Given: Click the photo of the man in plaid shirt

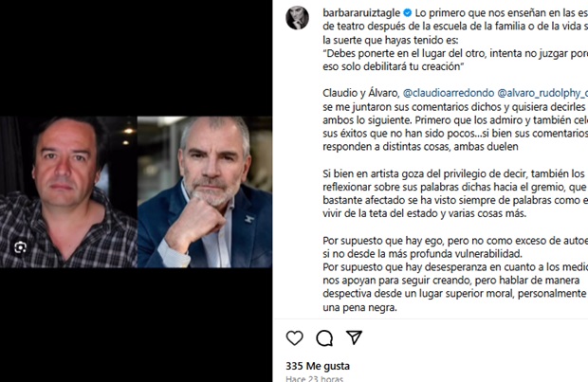Looking at the screenshot, I should pos(68,191).
